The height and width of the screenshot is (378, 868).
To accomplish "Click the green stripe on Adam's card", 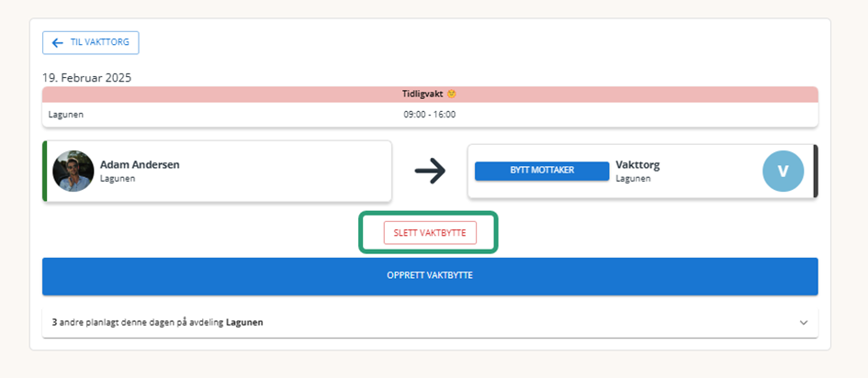I will pyautogui.click(x=44, y=172).
